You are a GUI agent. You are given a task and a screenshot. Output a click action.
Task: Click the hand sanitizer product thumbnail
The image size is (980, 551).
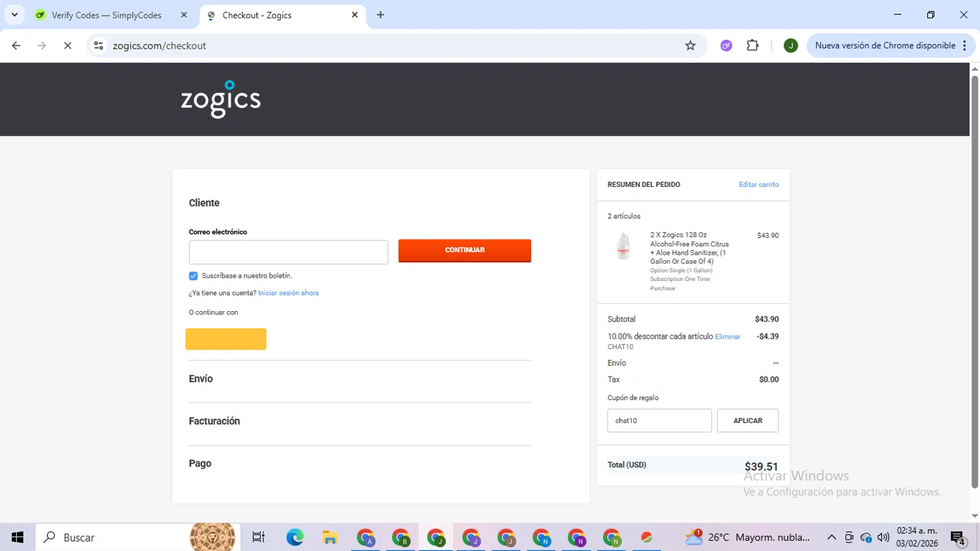pos(623,246)
